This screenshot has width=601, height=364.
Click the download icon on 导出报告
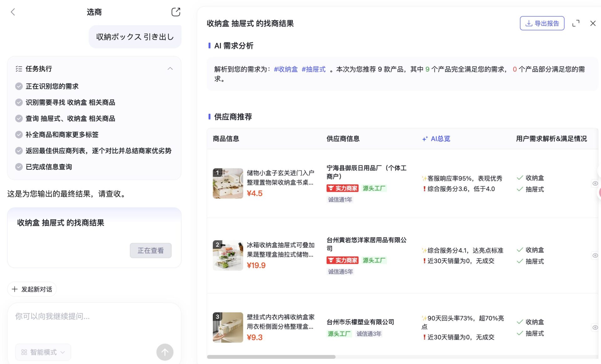[529, 23]
